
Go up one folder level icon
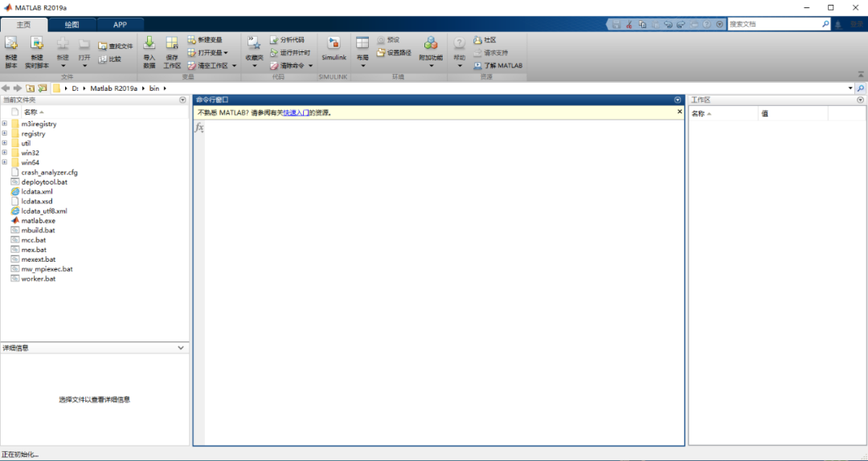coord(30,88)
